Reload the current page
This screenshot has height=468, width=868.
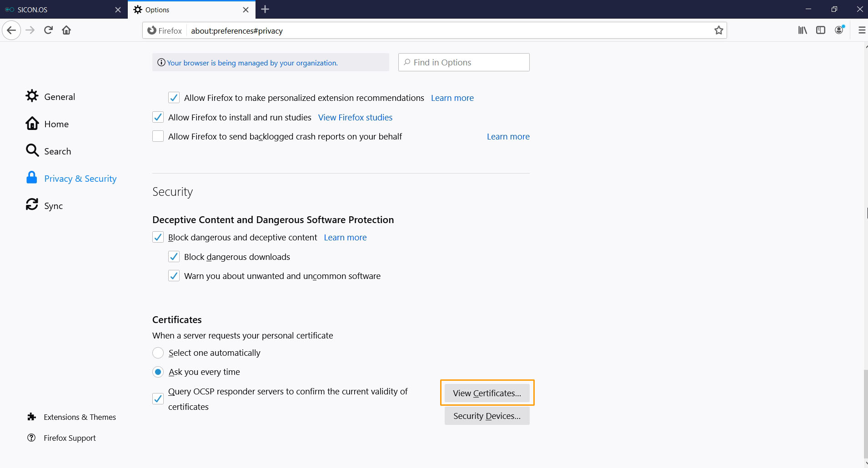pyautogui.click(x=48, y=30)
